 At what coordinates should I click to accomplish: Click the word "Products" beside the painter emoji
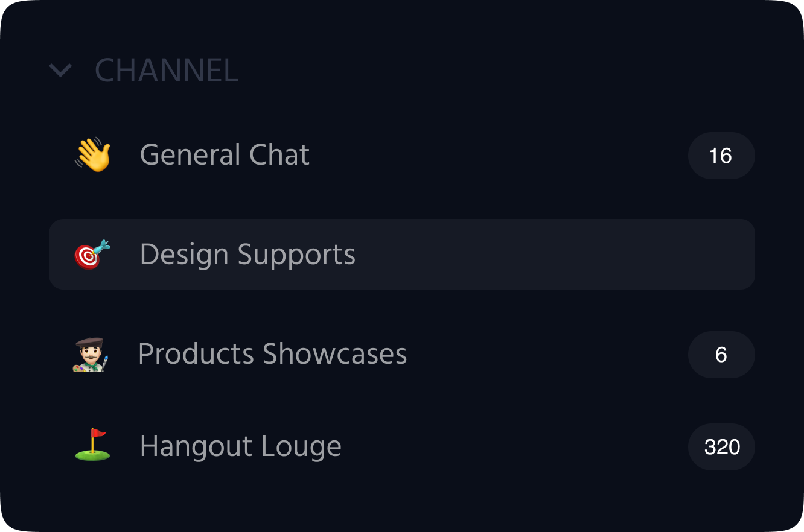[196, 354]
